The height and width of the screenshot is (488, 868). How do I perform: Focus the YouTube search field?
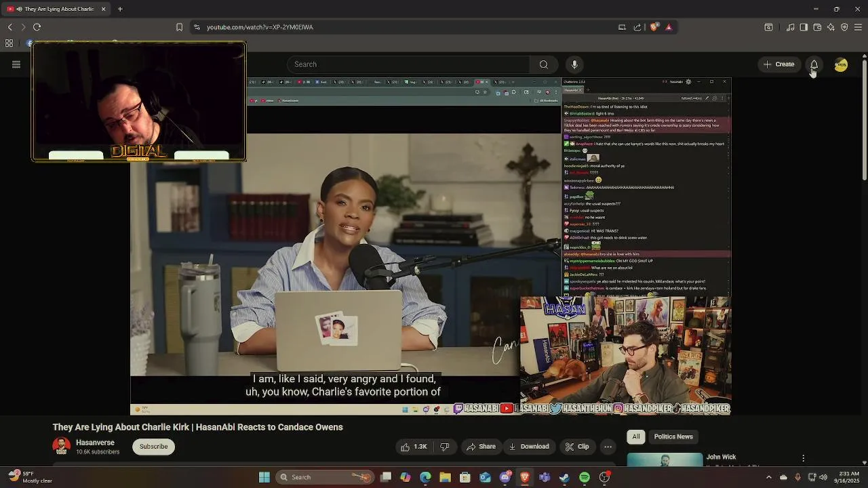408,64
